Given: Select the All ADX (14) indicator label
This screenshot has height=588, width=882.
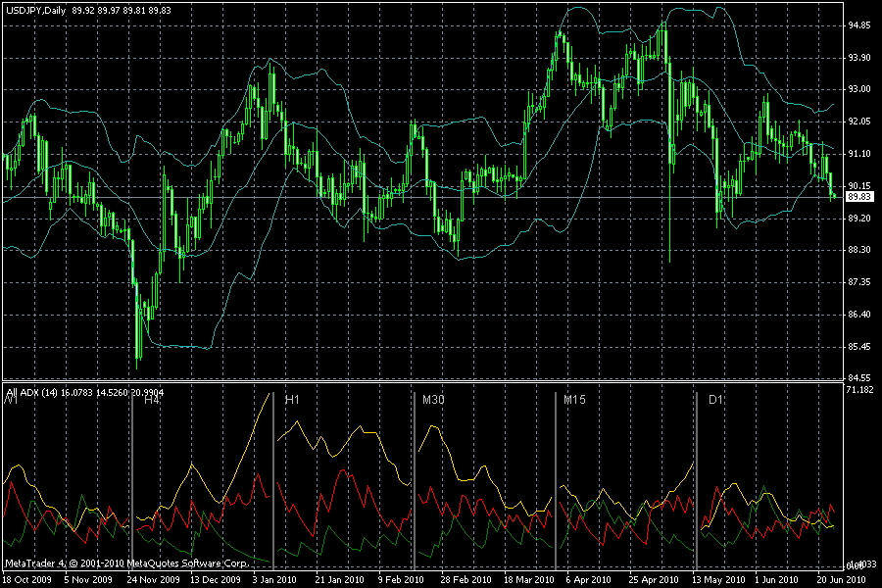Looking at the screenshot, I should [32, 392].
